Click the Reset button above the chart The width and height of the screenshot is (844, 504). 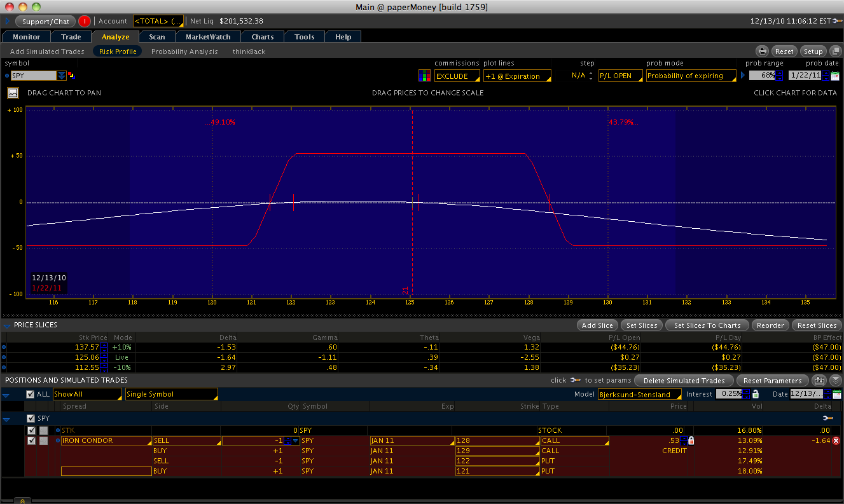pyautogui.click(x=784, y=51)
